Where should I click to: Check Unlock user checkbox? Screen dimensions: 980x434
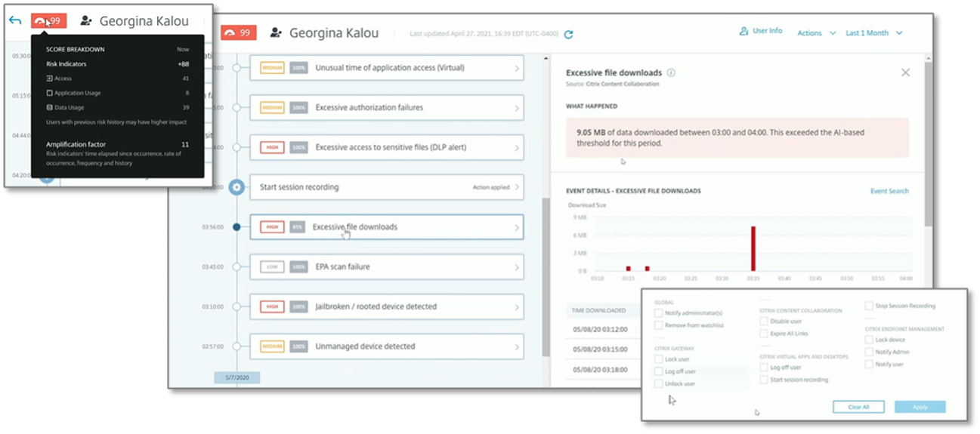click(659, 383)
